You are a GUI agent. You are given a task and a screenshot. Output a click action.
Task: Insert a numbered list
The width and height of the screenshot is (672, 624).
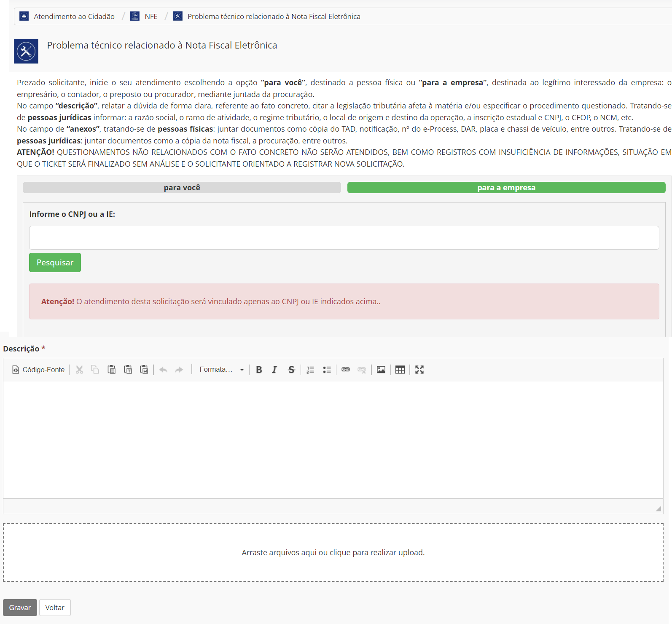(310, 370)
